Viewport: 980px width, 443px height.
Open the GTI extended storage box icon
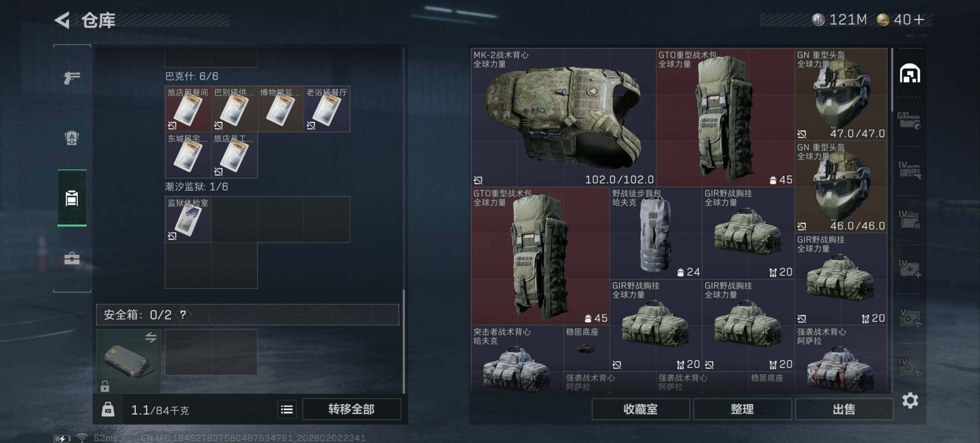(909, 121)
